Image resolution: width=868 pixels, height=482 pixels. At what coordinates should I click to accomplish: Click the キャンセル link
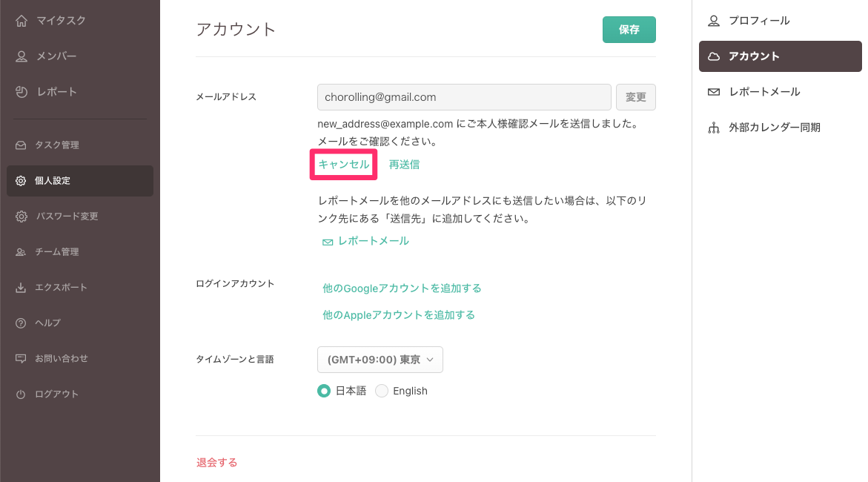tap(343, 165)
